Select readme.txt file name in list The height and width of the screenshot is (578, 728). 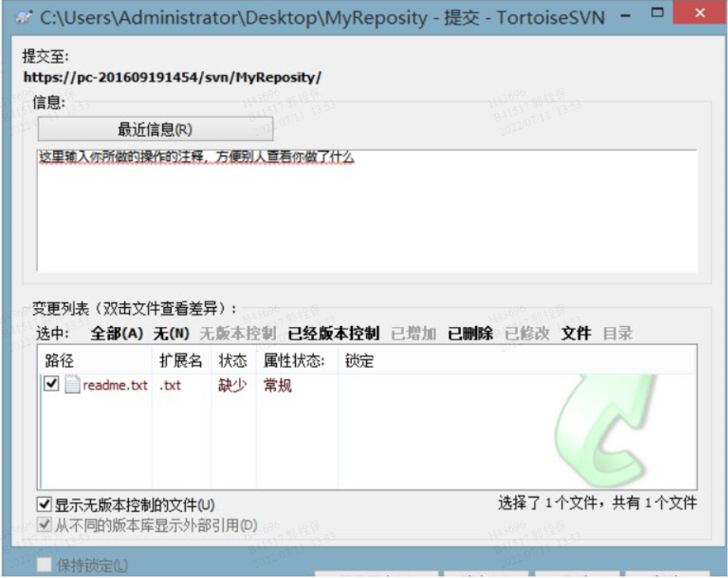115,385
